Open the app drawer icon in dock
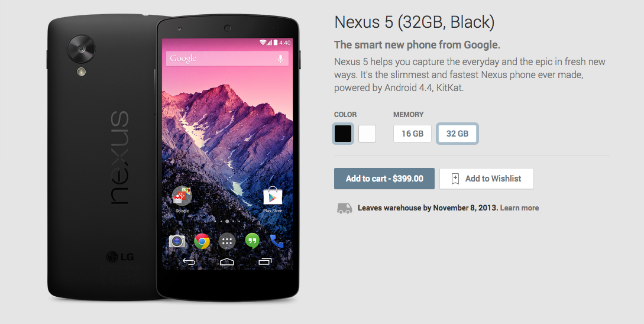Viewport: 644px width, 324px height. click(226, 241)
